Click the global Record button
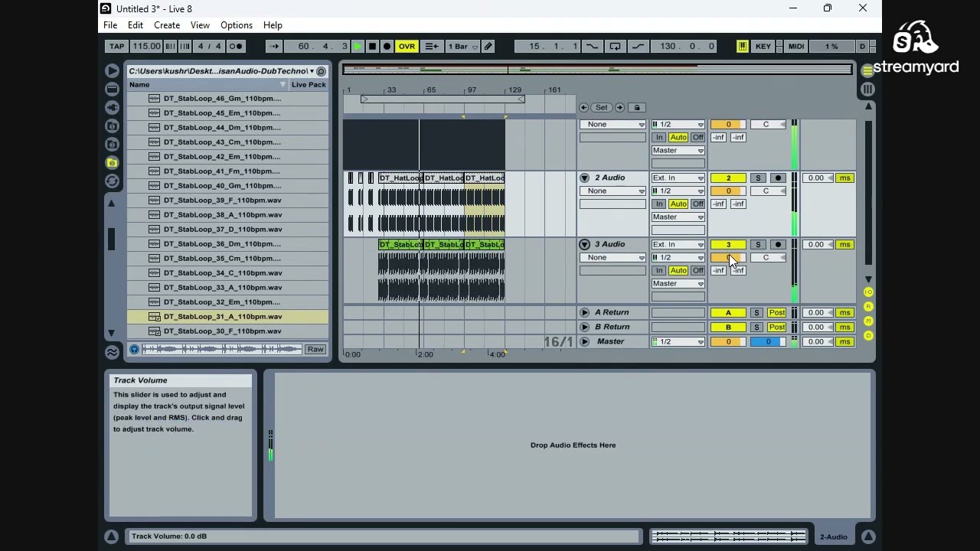The image size is (980, 551). (387, 47)
